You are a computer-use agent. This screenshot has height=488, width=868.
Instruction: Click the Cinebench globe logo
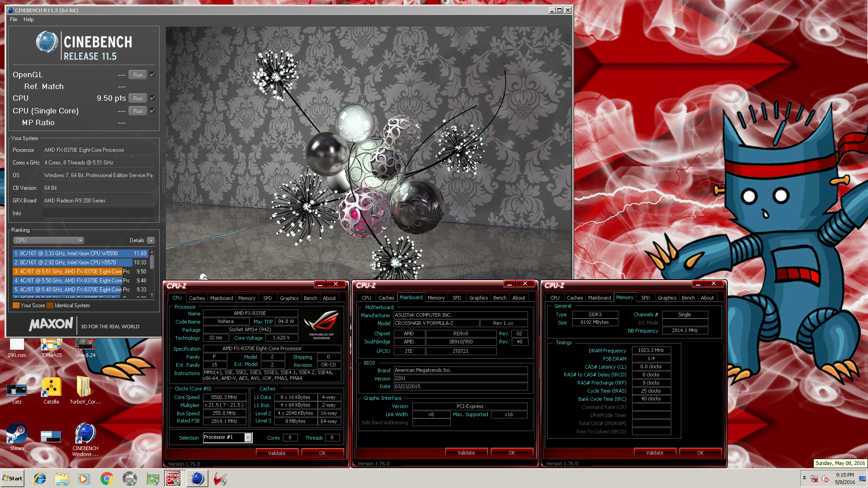coord(47,42)
